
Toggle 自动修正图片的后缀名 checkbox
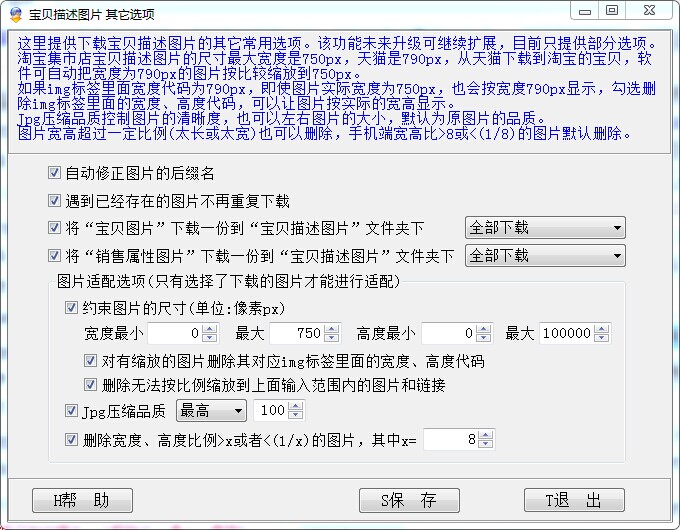click(54, 173)
